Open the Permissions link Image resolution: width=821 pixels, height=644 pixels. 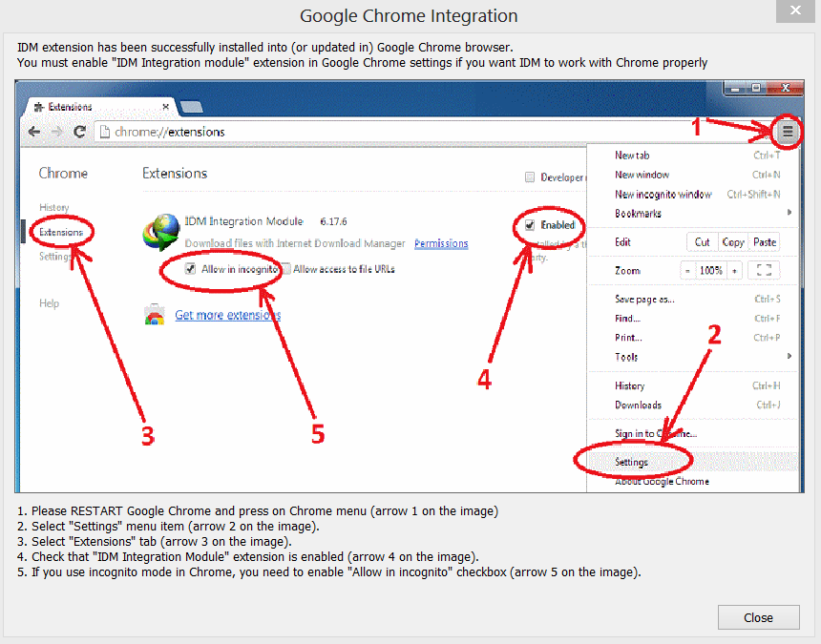click(x=441, y=243)
